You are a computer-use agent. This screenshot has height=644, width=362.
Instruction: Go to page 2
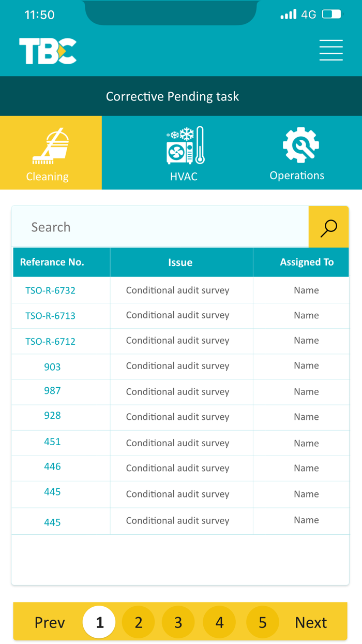[138, 622]
